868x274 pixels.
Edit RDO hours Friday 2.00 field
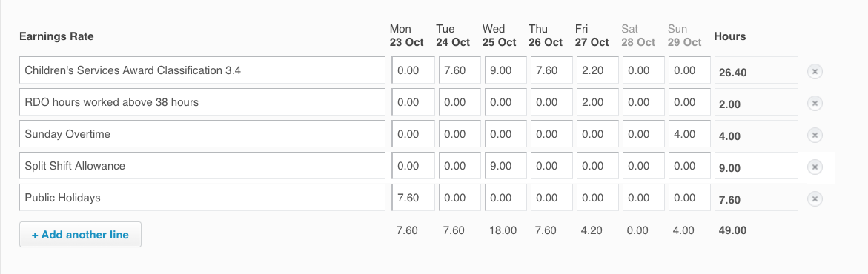click(x=597, y=102)
